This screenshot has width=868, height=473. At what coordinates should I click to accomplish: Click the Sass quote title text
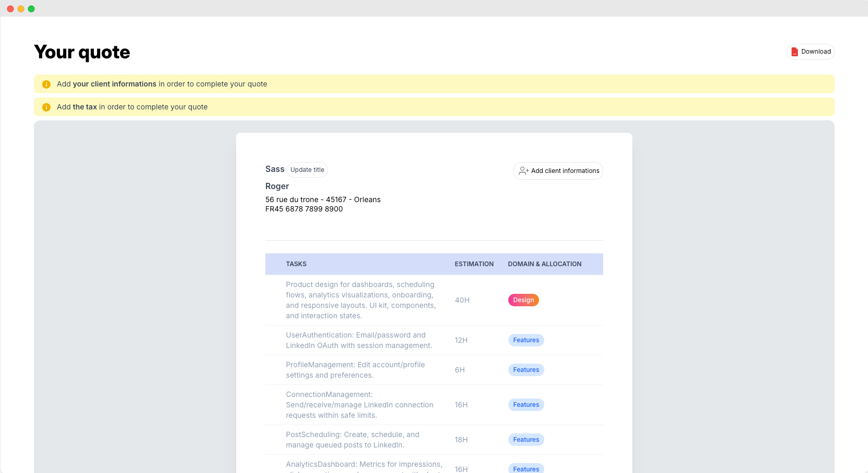point(275,169)
